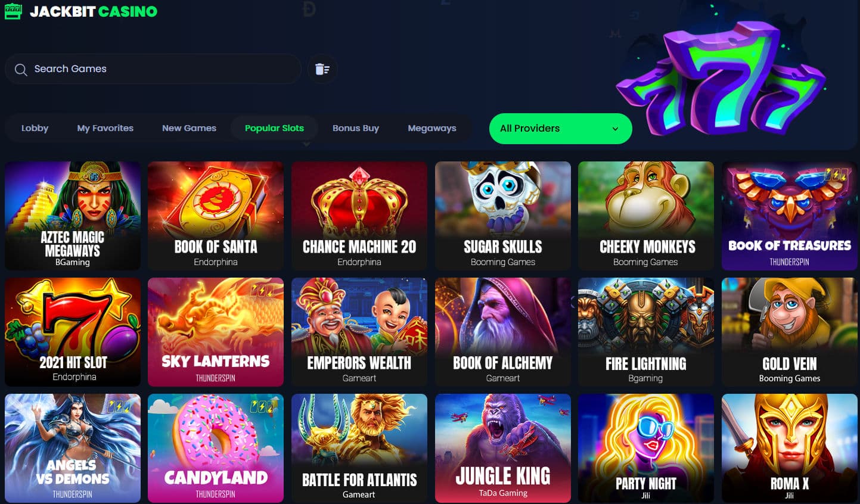Click the chevron arrow in All Providers
The width and height of the screenshot is (860, 504).
[x=615, y=129]
